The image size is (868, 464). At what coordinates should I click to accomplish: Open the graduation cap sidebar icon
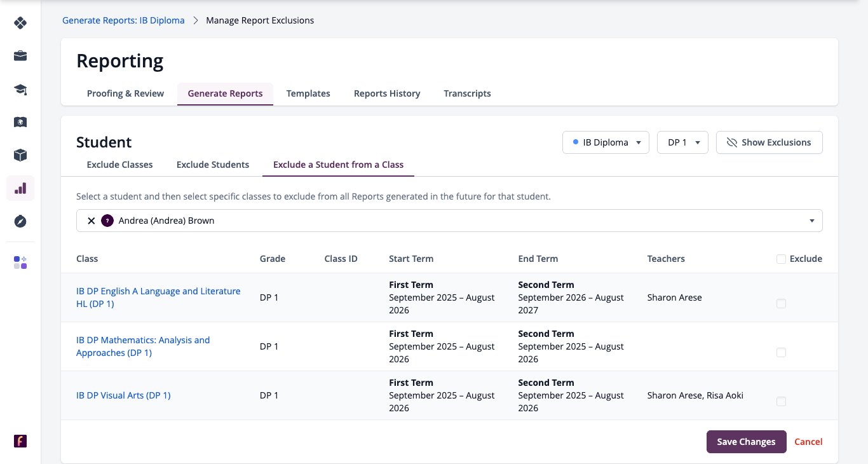pos(20,89)
